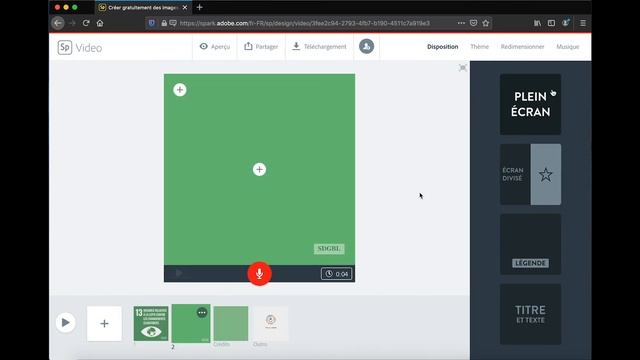The width and height of the screenshot is (640, 360).
Task: Click the red microphone record button
Action: [x=259, y=273]
